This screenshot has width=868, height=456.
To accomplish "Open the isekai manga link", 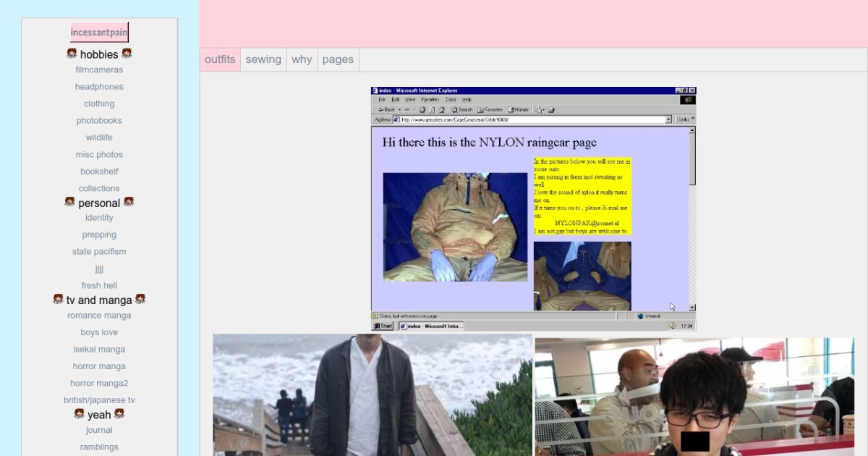I will tap(99, 350).
